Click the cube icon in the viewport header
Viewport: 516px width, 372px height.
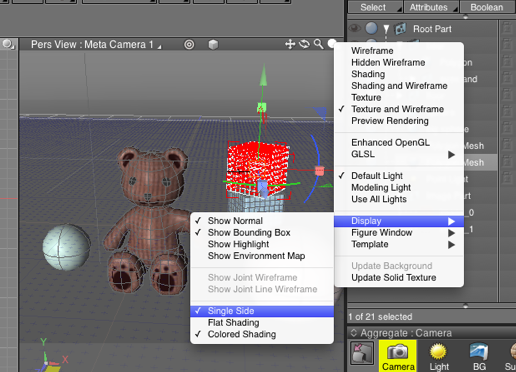coord(213,44)
